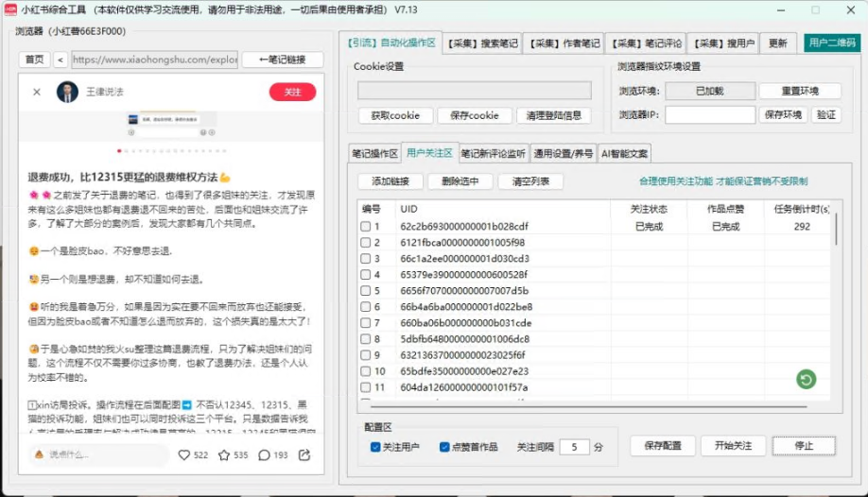Go back with the < browser button
The height and width of the screenshot is (497, 868).
(x=61, y=60)
